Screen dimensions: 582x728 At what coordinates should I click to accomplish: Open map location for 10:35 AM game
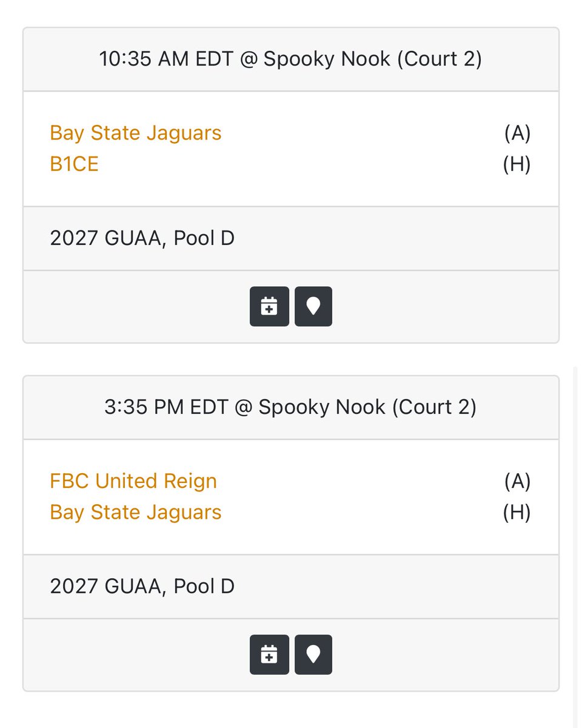tap(313, 306)
